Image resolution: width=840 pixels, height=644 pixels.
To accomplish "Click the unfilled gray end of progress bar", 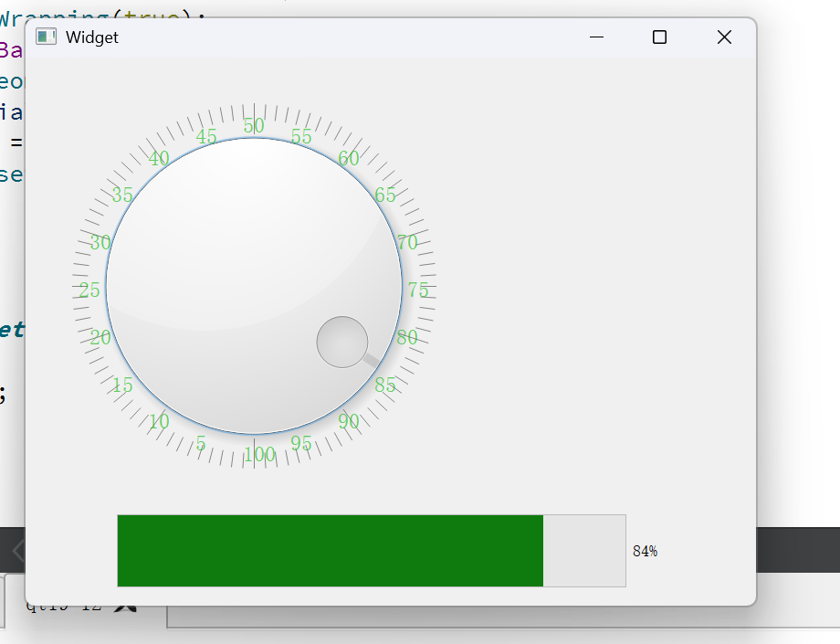I will [x=584, y=551].
